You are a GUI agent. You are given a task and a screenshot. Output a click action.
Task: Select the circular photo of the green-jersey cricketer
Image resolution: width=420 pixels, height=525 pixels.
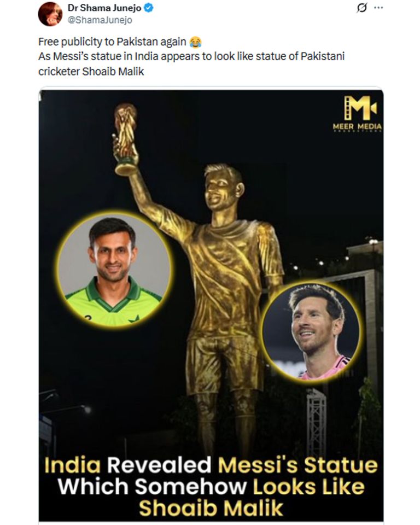[114, 270]
